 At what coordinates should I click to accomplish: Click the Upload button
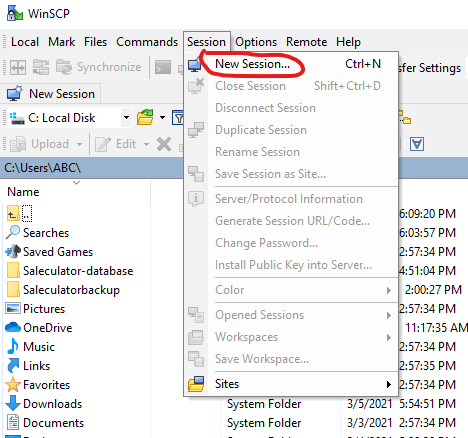click(40, 144)
